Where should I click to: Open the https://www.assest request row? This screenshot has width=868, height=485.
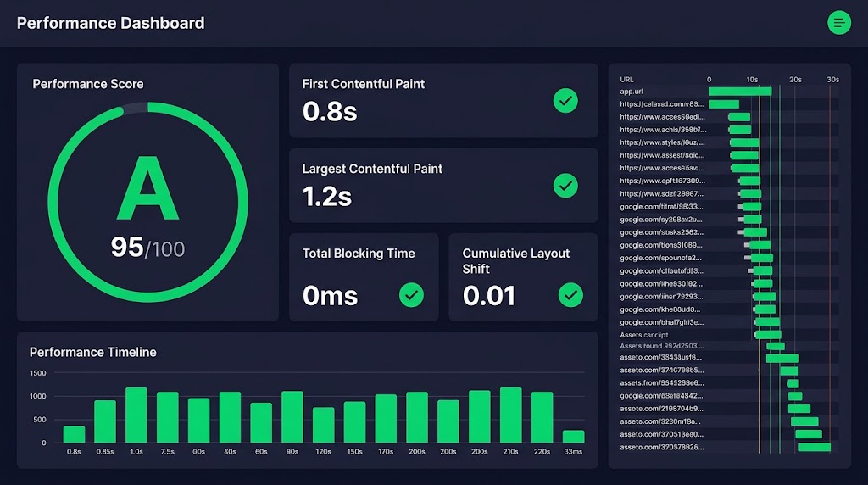[x=729, y=155]
